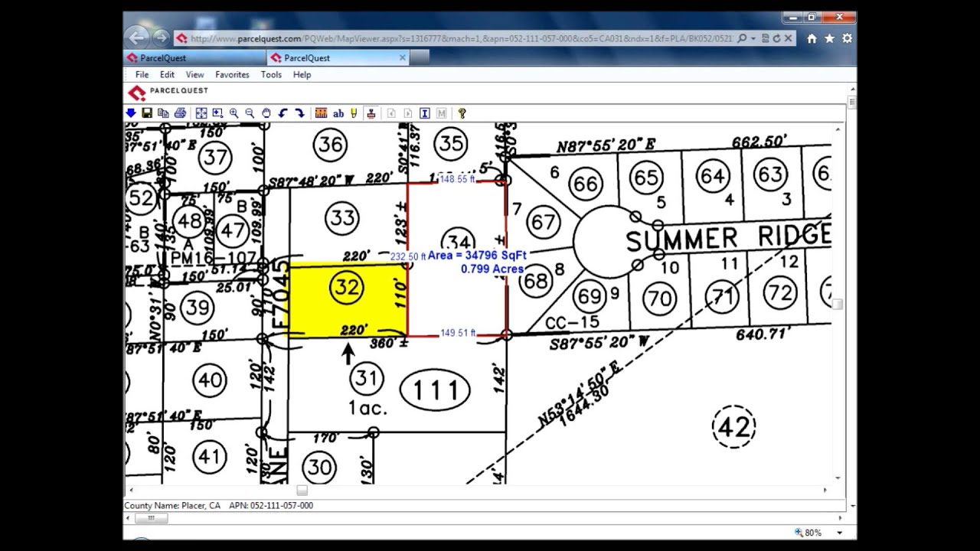Click the next page icon

[408, 113]
